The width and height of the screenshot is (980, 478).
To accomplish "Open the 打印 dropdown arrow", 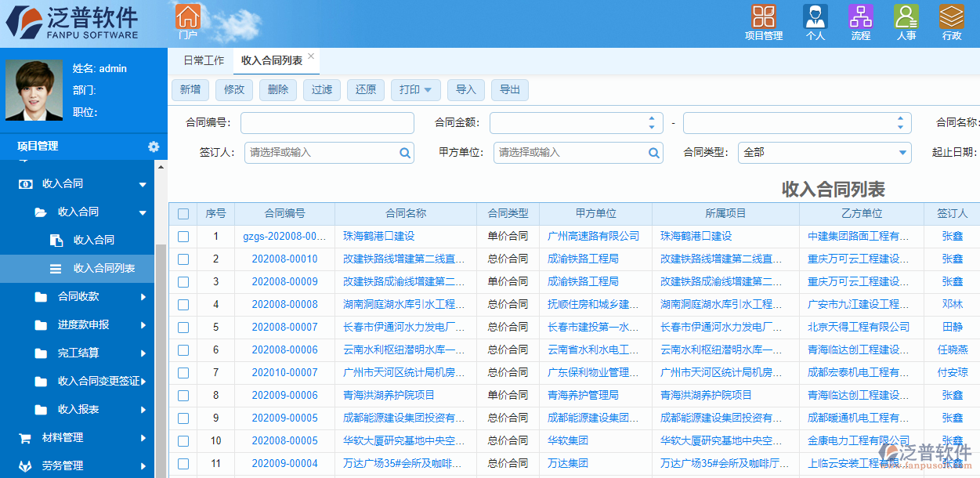I will click(x=429, y=89).
